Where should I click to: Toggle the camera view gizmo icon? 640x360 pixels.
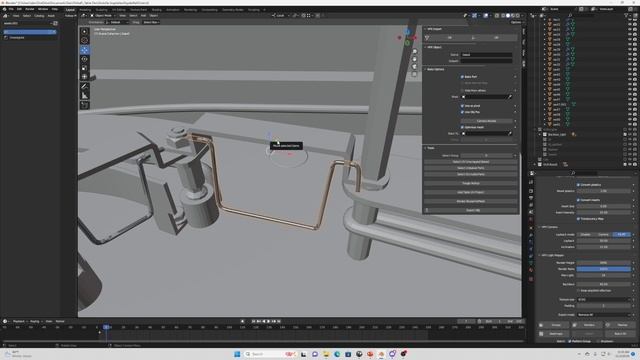pos(414,67)
